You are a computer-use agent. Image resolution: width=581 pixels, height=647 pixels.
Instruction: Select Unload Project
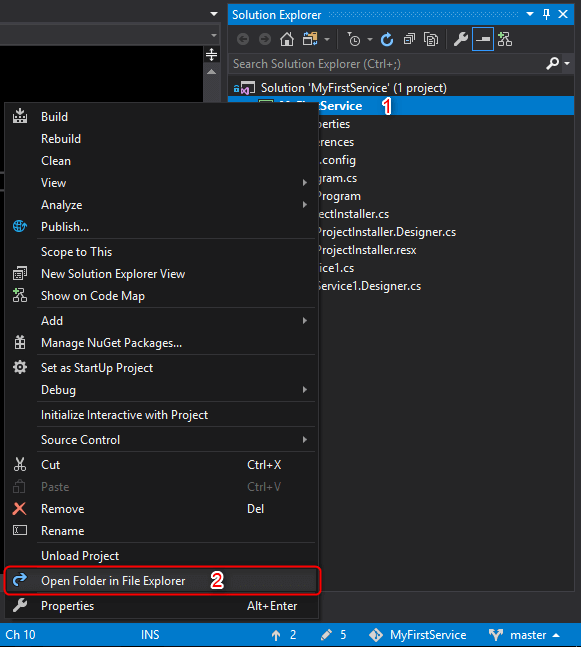[x=161, y=556]
